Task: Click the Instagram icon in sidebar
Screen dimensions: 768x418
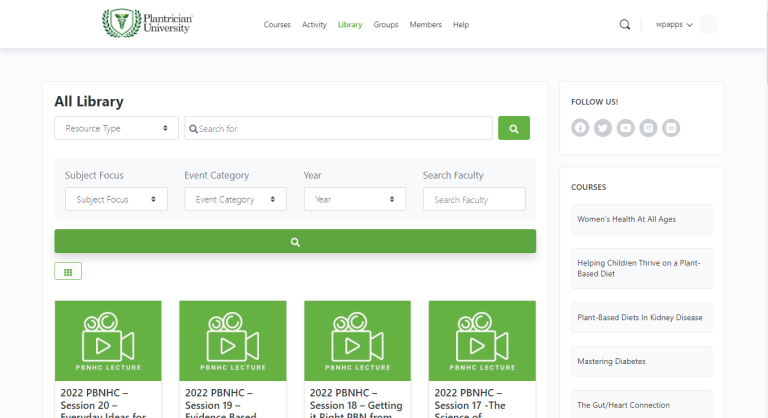Action: pos(649,128)
